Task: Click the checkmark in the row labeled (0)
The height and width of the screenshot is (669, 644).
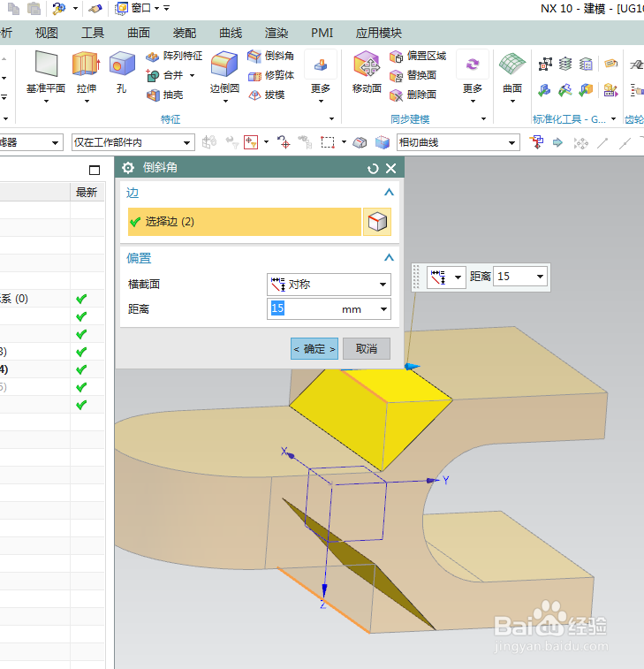Action: click(x=81, y=299)
